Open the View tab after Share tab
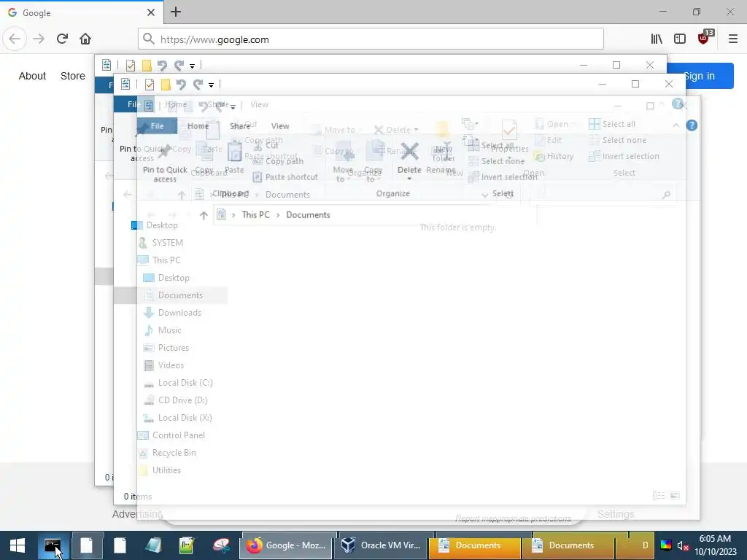 (280, 125)
